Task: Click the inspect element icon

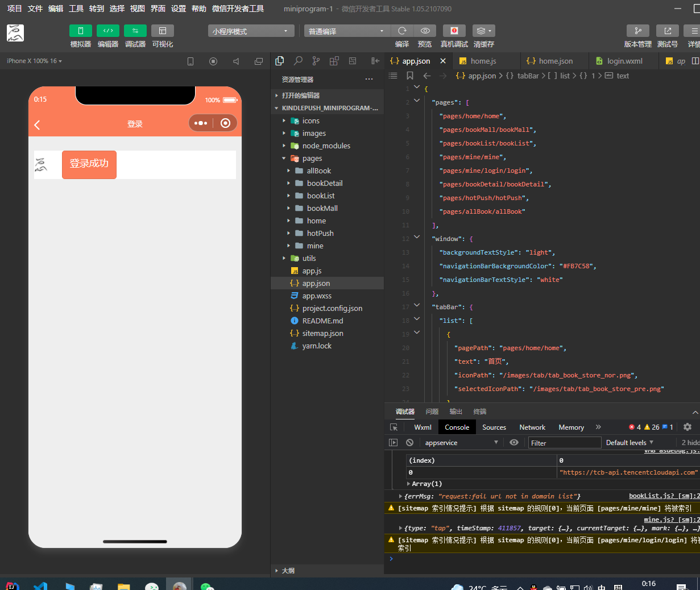Action: [x=394, y=427]
